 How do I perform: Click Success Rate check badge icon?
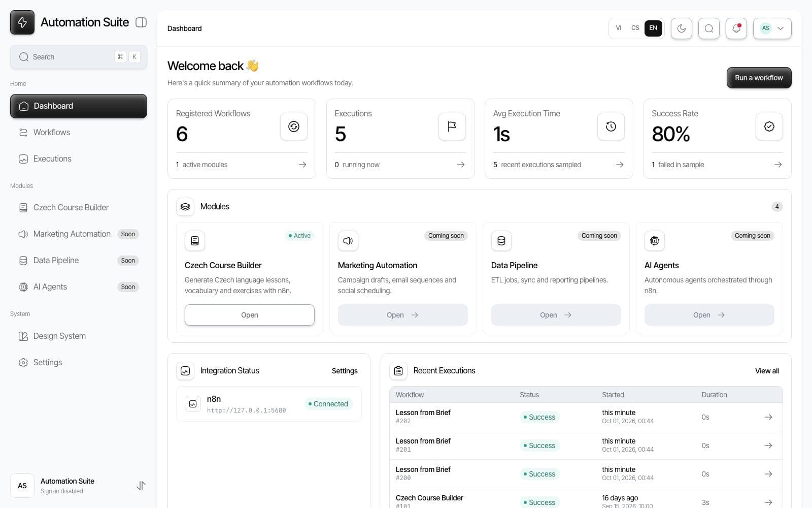coord(769,126)
